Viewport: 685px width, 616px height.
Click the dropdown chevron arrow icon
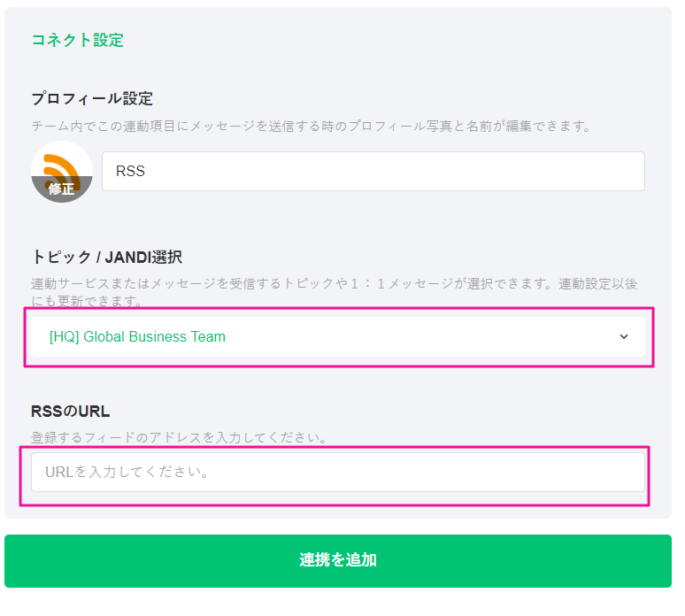tap(624, 336)
